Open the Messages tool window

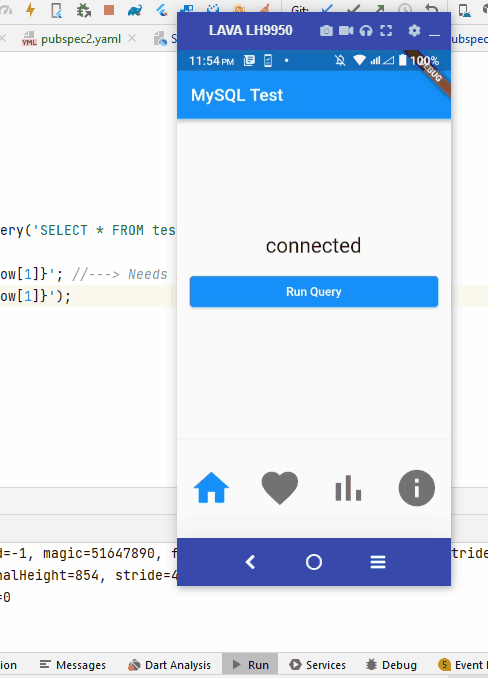click(x=73, y=665)
